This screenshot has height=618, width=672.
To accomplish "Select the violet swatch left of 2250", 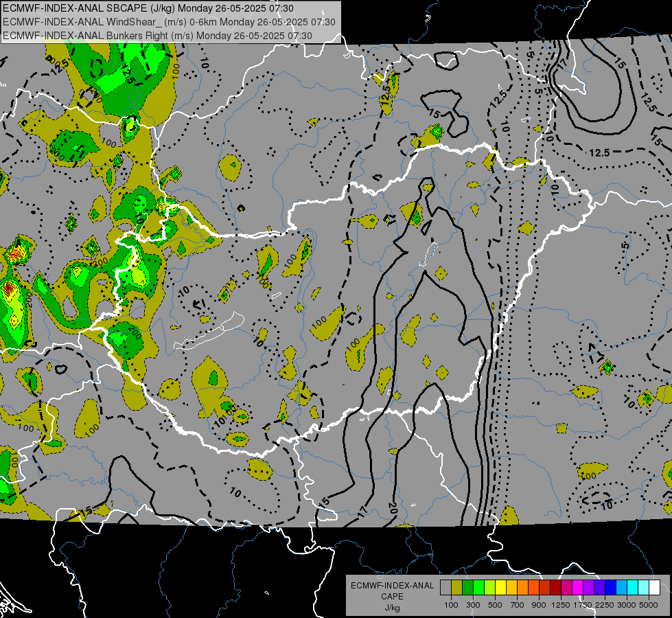I will click(x=599, y=587).
